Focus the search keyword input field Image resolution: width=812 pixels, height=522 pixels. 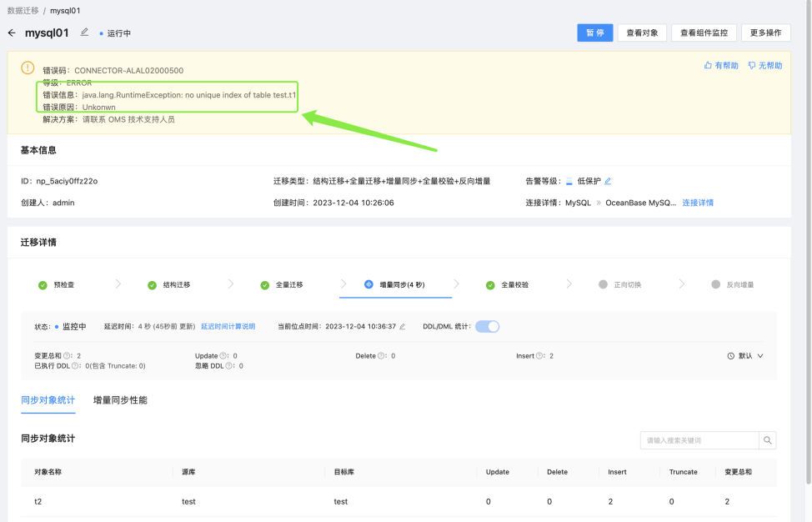[x=699, y=440]
